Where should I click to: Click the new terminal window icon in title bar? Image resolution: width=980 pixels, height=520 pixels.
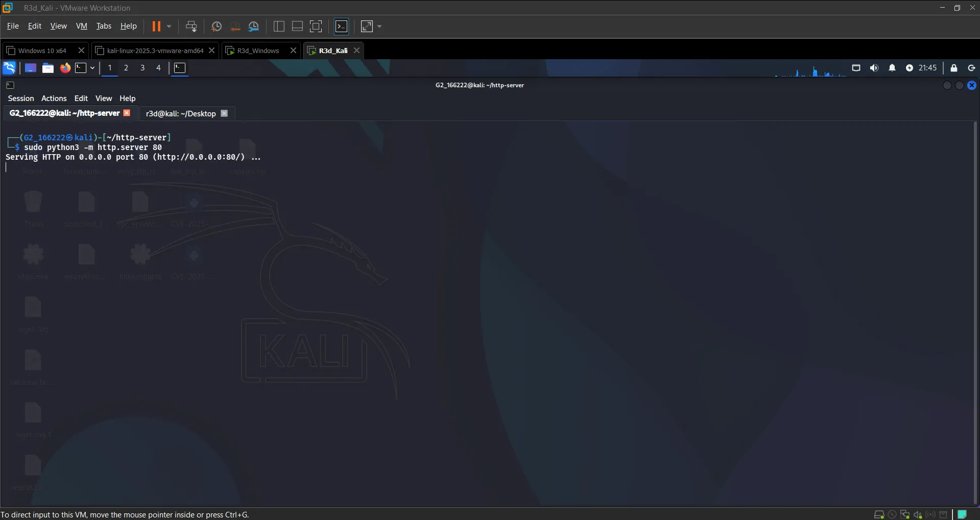(10, 85)
